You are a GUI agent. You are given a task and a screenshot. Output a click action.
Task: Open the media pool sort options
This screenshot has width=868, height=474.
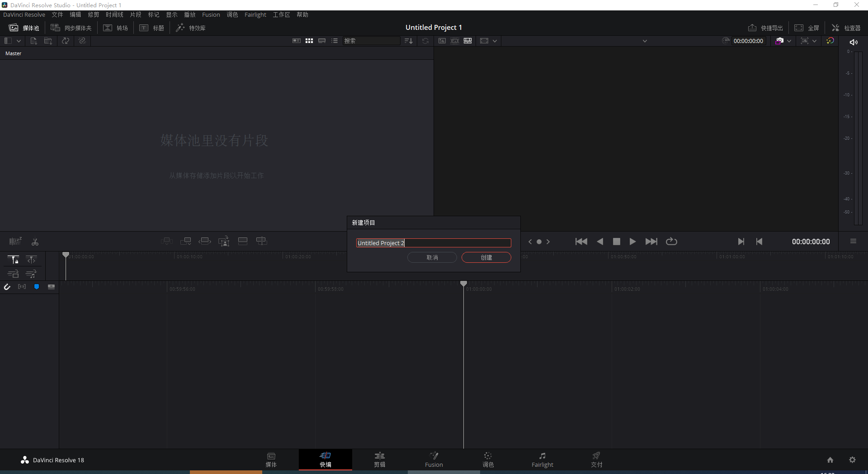click(409, 41)
